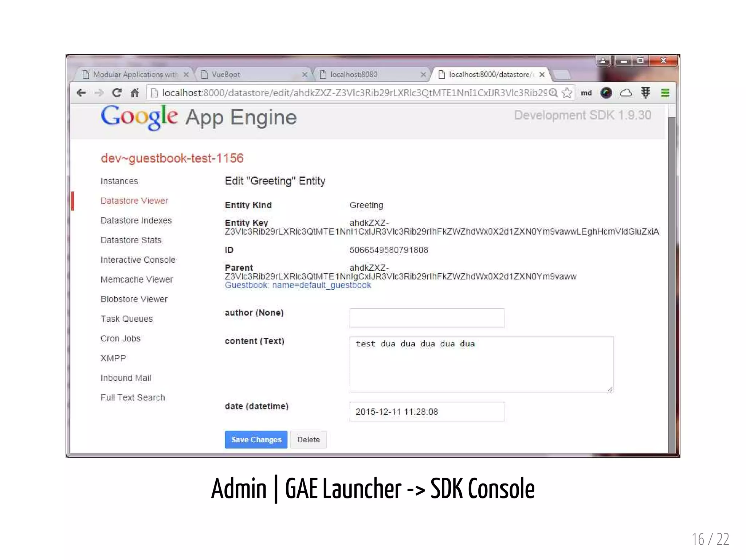This screenshot has height=560, width=746.
Task: Click the ID value 5066549580791808
Action: [389, 250]
